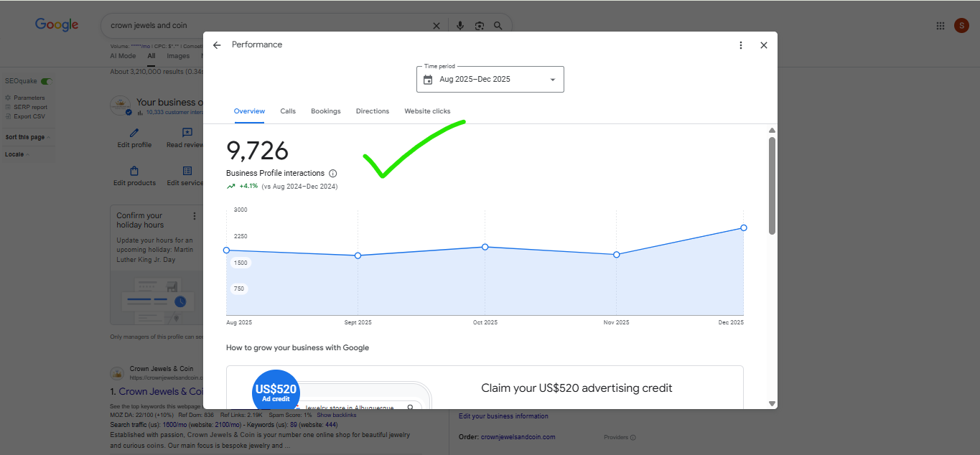Screen dimensions: 980x455
Task: Click the dialog scrollbar up arrow
Action: point(772,131)
